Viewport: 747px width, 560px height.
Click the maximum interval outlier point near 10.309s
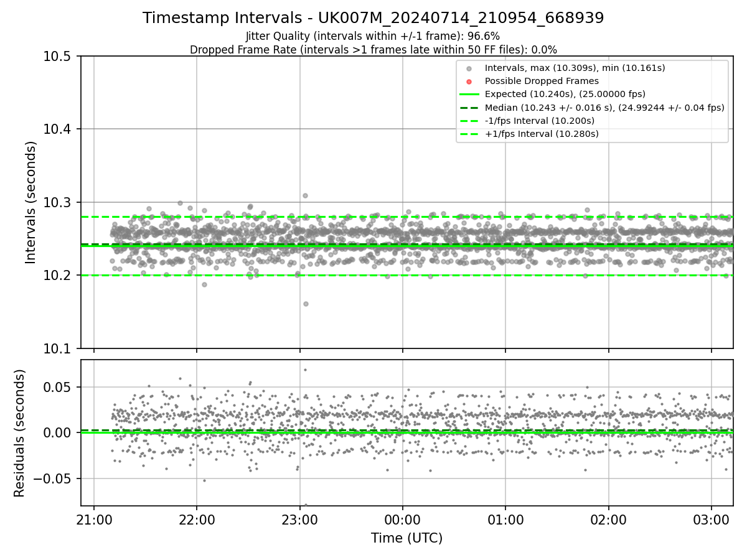(305, 195)
